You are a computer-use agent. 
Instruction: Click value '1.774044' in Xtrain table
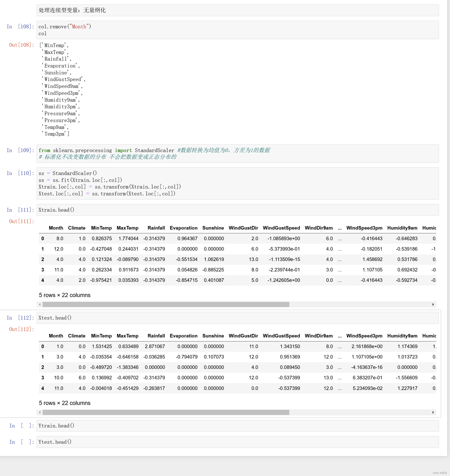point(128,238)
